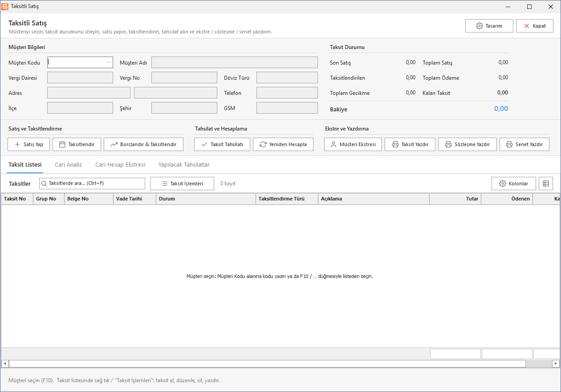Click the table layout grid icon button

click(x=546, y=184)
